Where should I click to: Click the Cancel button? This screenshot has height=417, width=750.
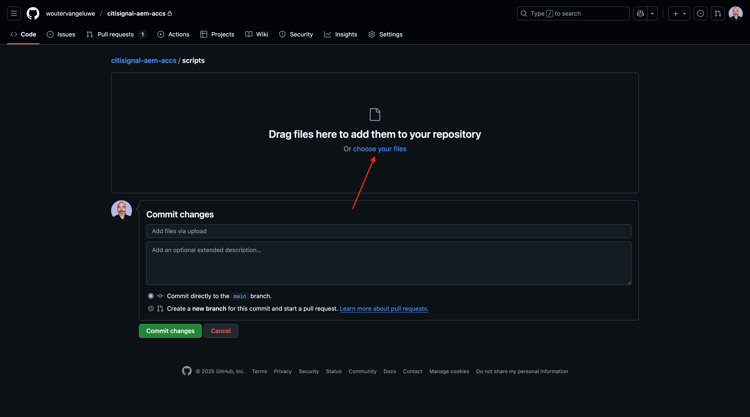click(x=221, y=331)
